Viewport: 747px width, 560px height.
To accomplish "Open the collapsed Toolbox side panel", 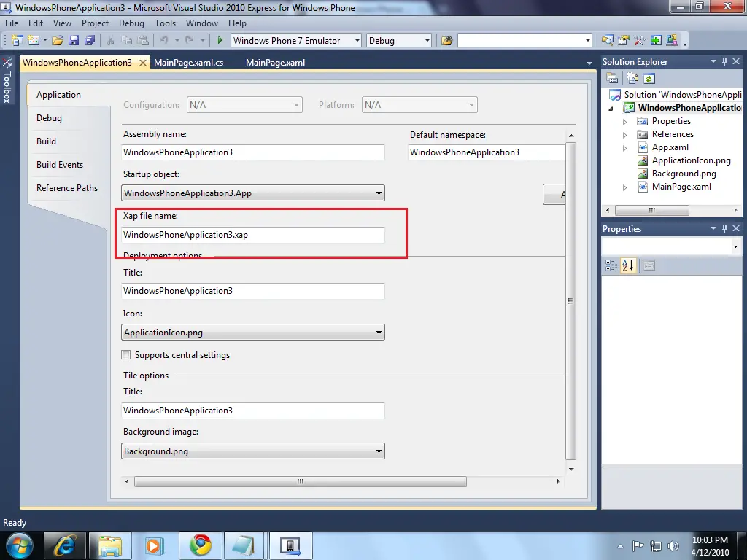I will 7,81.
